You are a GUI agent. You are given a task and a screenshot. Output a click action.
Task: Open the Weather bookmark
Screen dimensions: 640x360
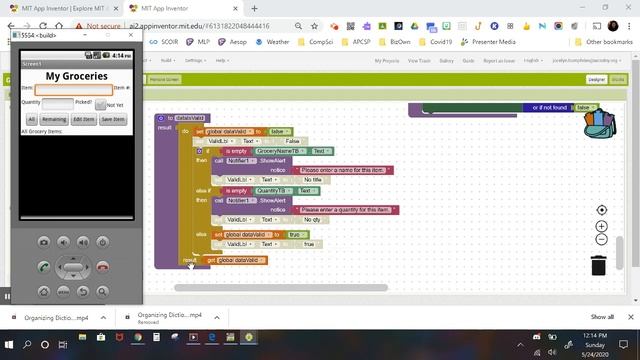point(272,42)
